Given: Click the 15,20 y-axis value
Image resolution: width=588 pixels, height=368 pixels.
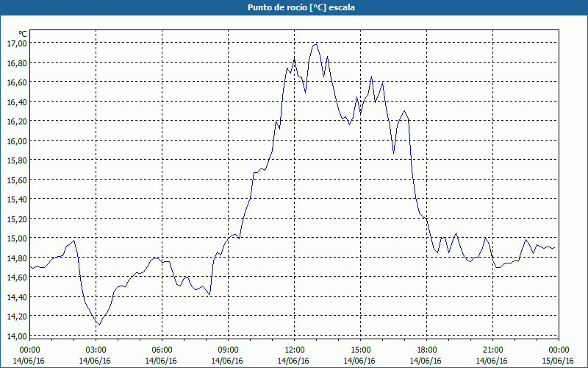Looking at the screenshot, I should tap(17, 219).
